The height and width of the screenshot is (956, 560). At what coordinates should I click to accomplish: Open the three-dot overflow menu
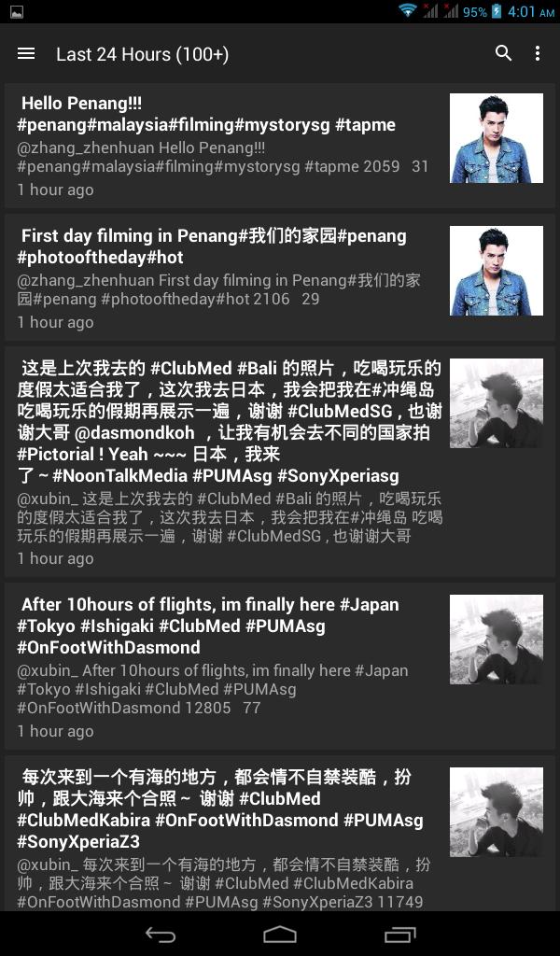[x=538, y=53]
